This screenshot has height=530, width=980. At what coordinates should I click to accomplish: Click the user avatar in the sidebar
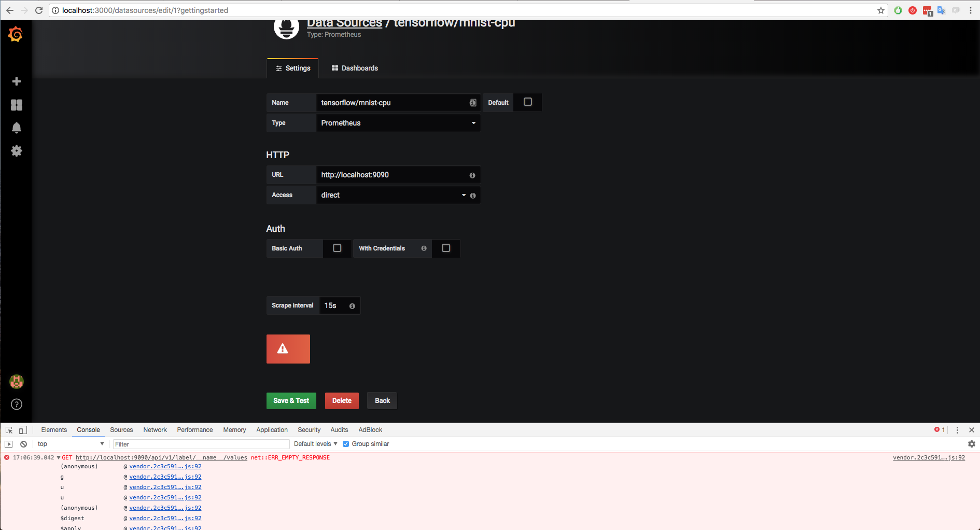click(x=16, y=382)
